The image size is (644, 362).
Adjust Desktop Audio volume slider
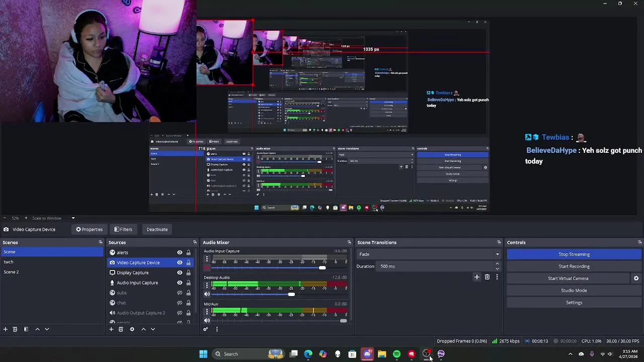291,294
